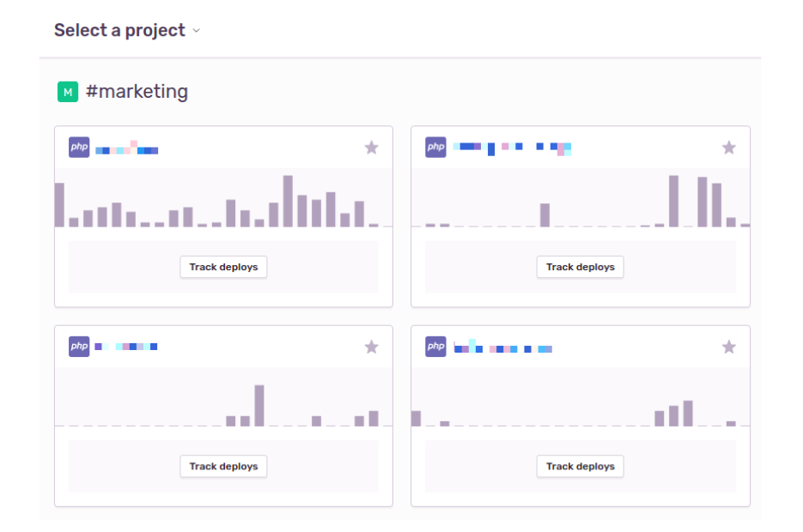This screenshot has width=803, height=532.
Task: Click tallest bar in top-left card chart
Action: point(288,201)
